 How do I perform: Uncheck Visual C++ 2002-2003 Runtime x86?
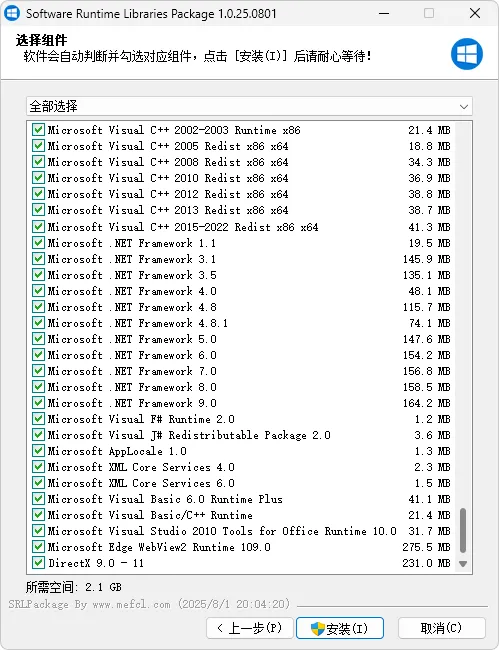click(x=38, y=130)
